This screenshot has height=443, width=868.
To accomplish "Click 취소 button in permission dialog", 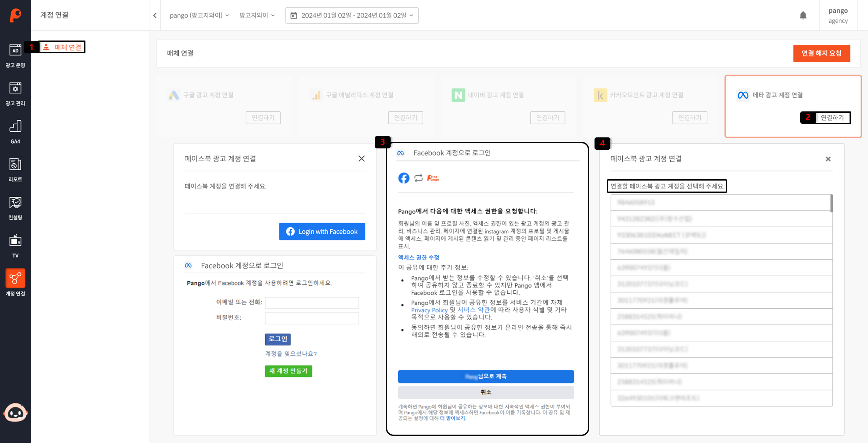I will 486,392.
